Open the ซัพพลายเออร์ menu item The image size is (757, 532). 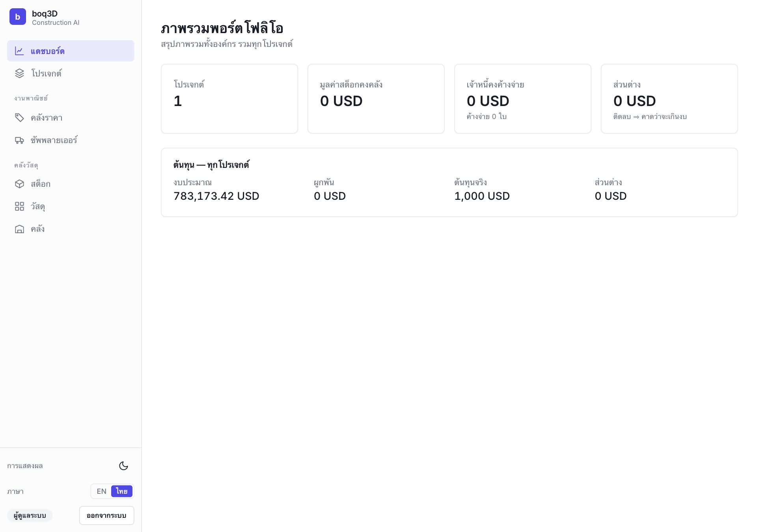(71, 140)
